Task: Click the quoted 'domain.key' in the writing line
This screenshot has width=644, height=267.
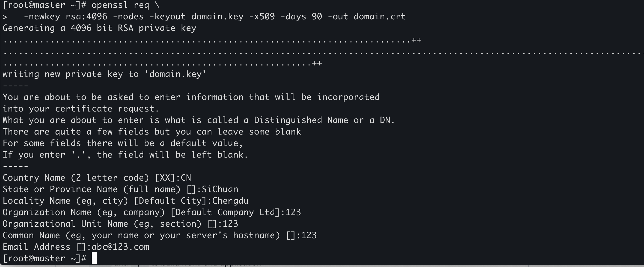Action: pyautogui.click(x=175, y=74)
